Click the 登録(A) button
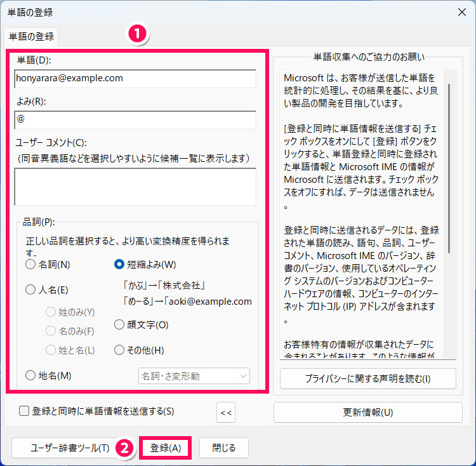Image resolution: width=476 pixels, height=466 pixels. pos(166,448)
